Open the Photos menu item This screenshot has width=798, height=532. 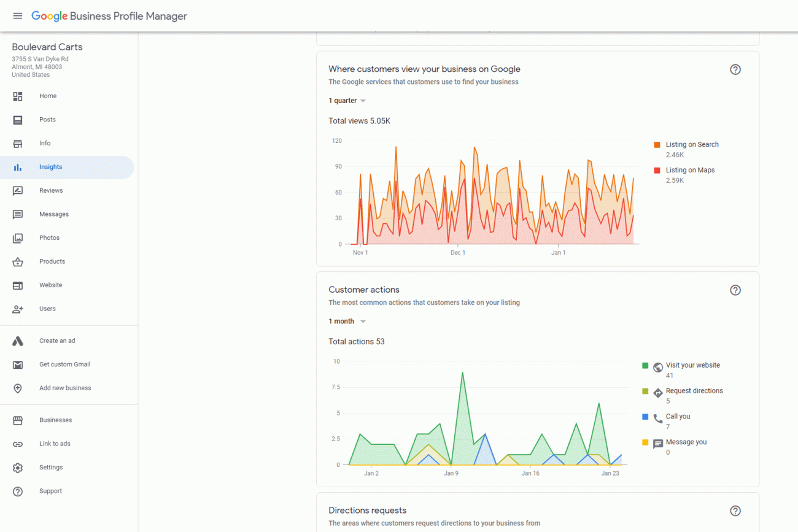pos(67,238)
